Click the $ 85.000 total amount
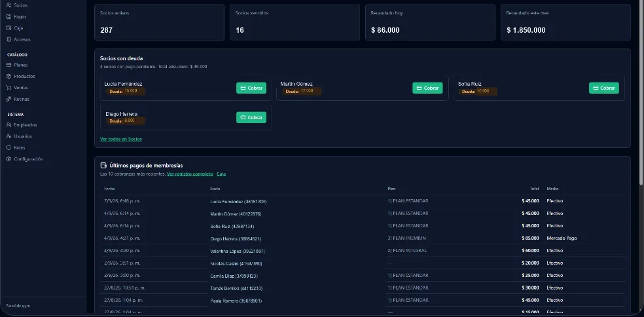Viewport: 644px width, 317px height. [x=530, y=238]
